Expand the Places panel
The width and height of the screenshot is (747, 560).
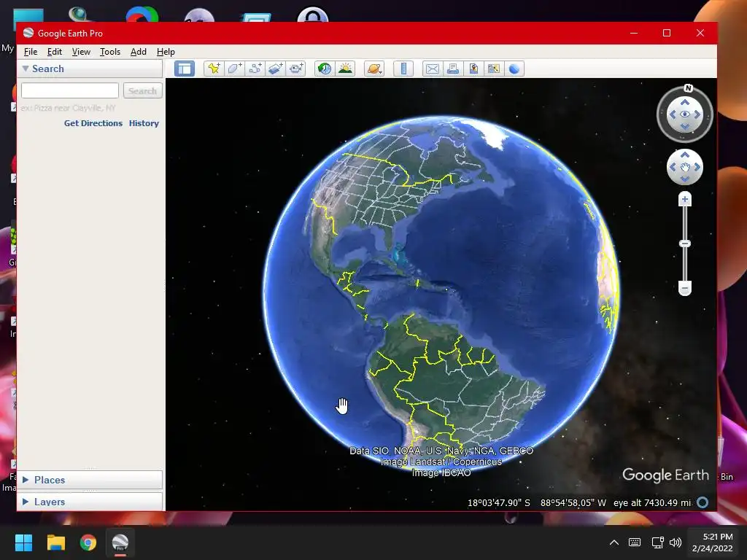click(x=26, y=480)
